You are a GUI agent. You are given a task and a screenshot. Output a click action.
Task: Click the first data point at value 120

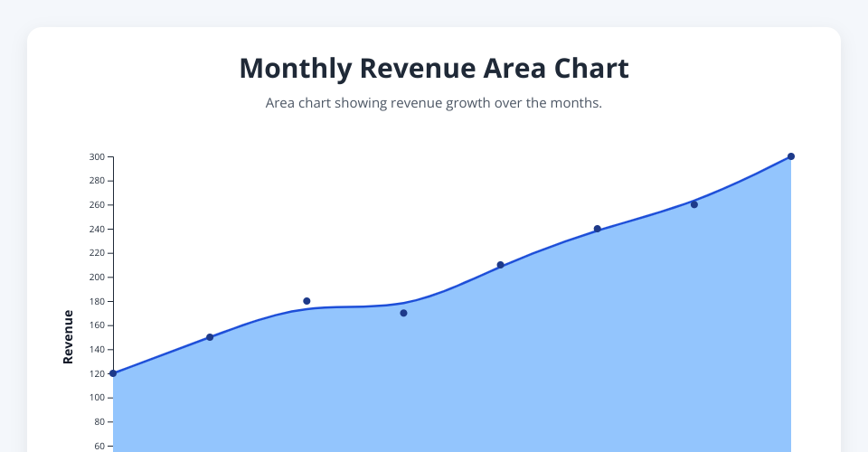pyautogui.click(x=113, y=373)
